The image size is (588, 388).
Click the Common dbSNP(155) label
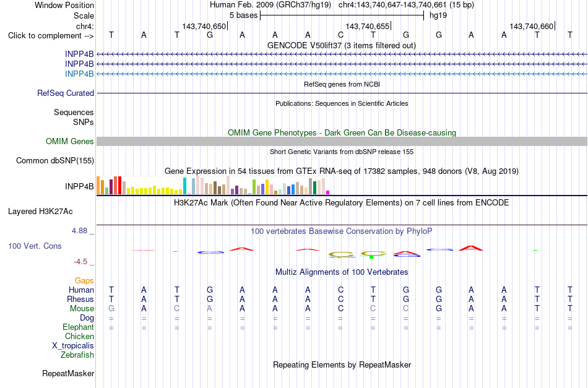(x=55, y=160)
